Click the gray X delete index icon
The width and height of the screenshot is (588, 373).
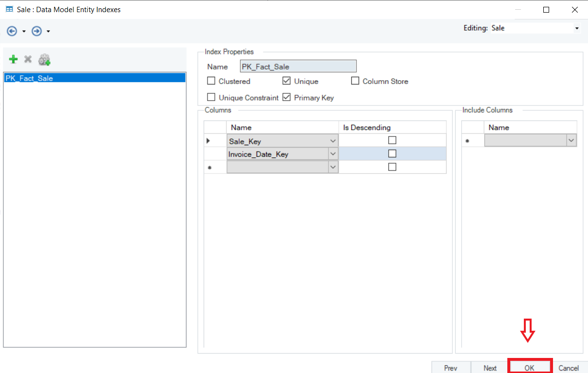28,59
